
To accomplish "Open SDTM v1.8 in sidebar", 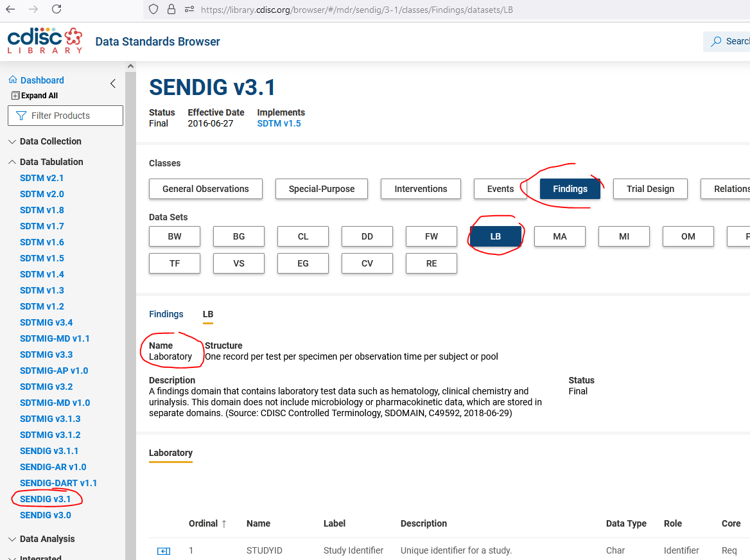I will 42,210.
